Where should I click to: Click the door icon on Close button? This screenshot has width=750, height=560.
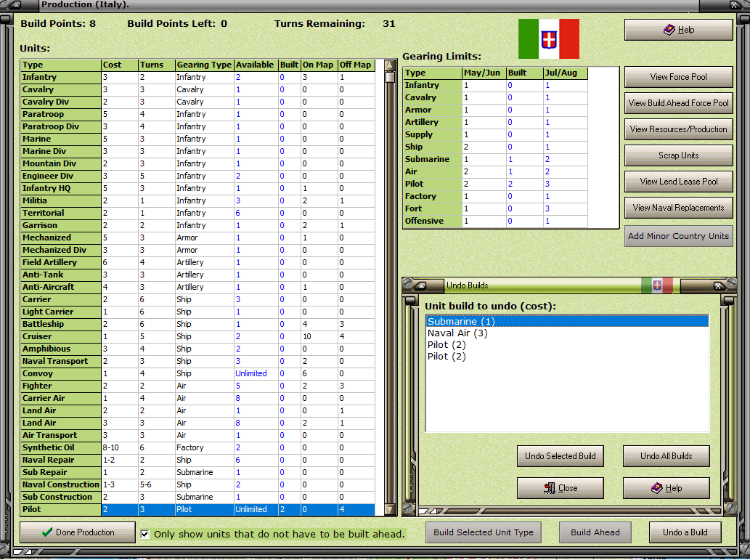coord(550,488)
